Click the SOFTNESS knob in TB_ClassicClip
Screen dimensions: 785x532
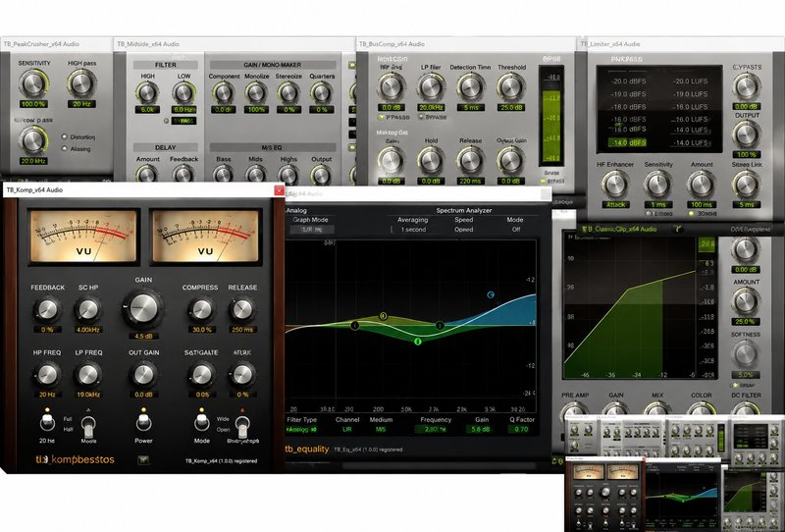pyautogui.click(x=745, y=354)
